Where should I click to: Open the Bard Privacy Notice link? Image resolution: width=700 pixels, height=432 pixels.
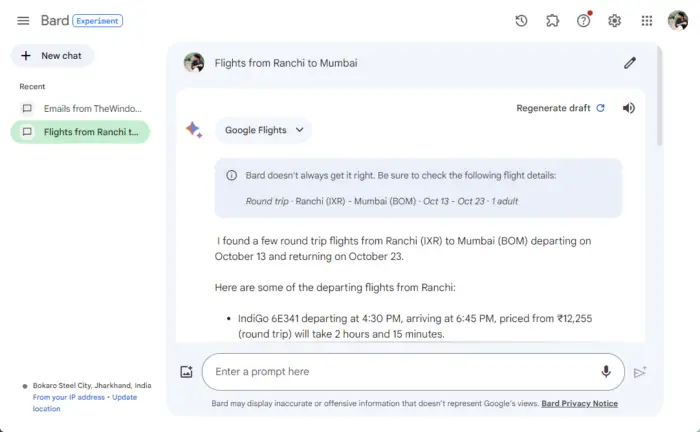click(579, 404)
